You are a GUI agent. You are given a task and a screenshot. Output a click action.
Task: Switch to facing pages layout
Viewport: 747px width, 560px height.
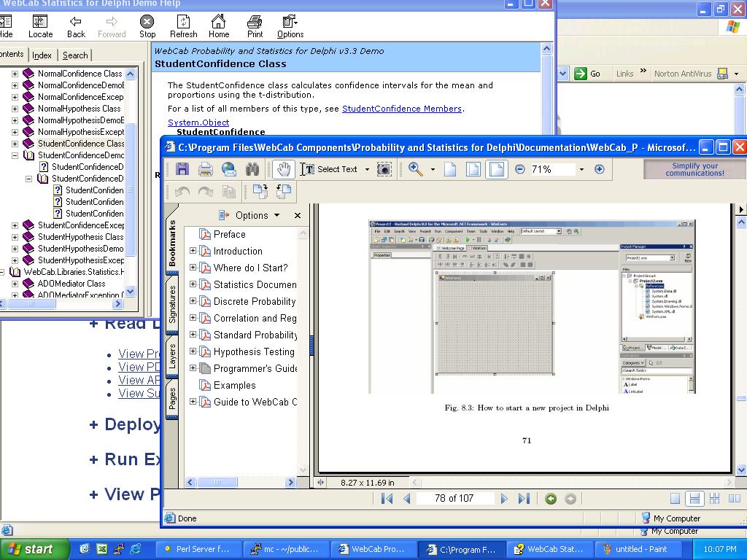click(x=734, y=499)
